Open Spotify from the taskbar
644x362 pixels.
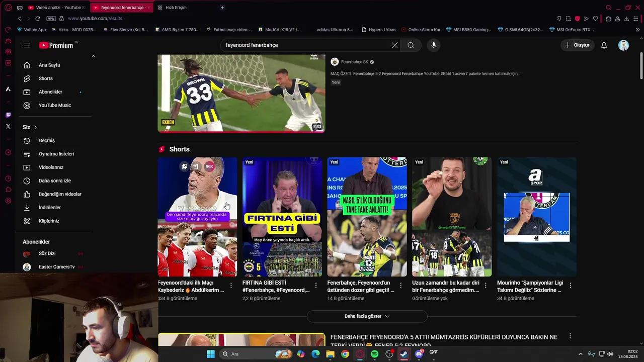(x=374, y=354)
